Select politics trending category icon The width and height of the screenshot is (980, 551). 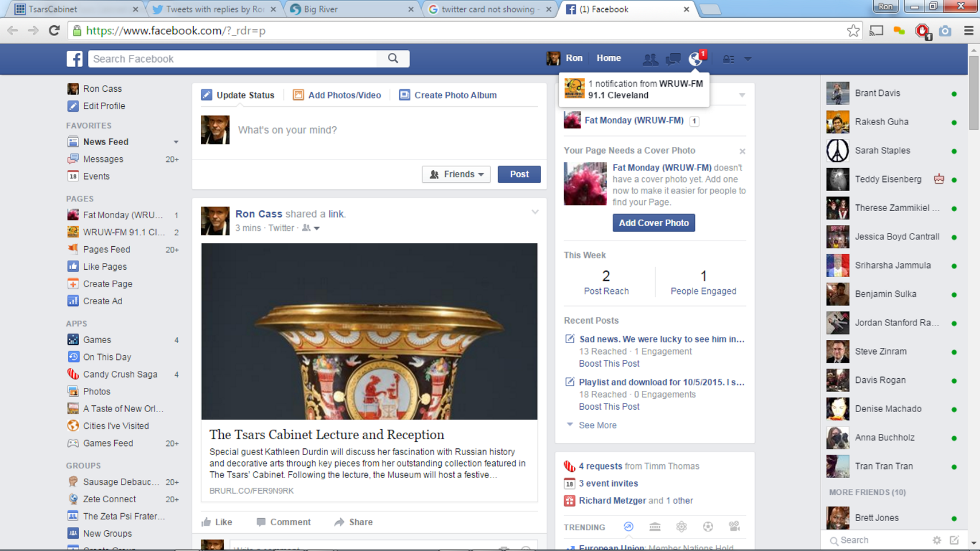(655, 527)
